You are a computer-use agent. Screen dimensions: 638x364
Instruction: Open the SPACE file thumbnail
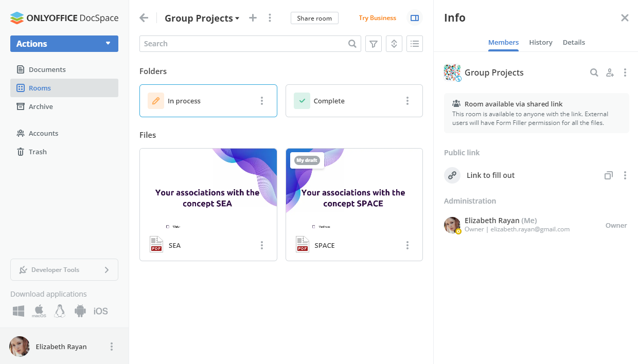tap(354, 190)
